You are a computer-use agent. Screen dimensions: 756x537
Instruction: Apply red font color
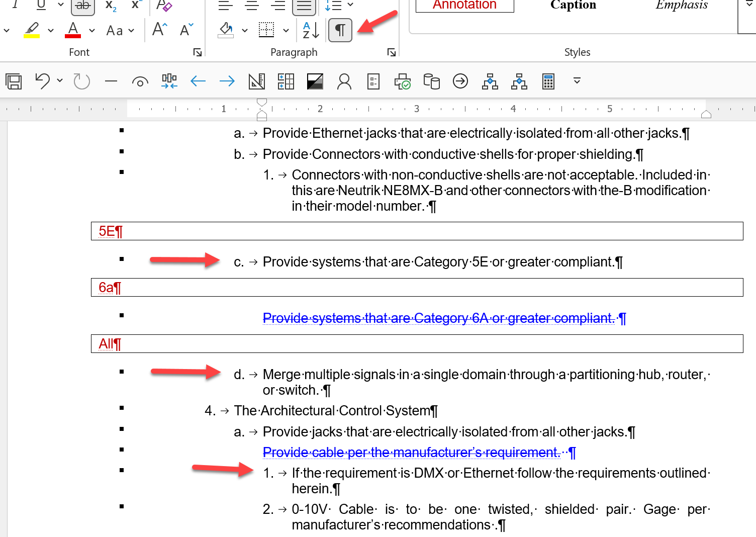click(73, 30)
